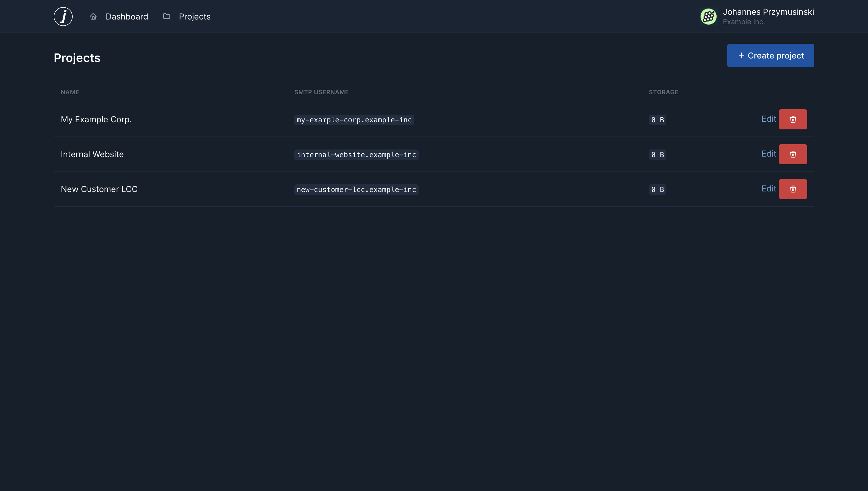Click the Create project button
This screenshot has height=491, width=868.
pyautogui.click(x=771, y=55)
